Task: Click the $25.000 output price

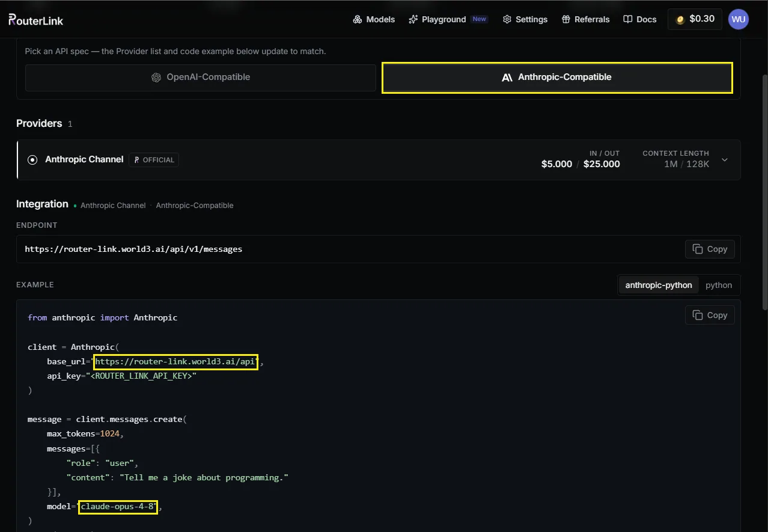Action: point(602,164)
